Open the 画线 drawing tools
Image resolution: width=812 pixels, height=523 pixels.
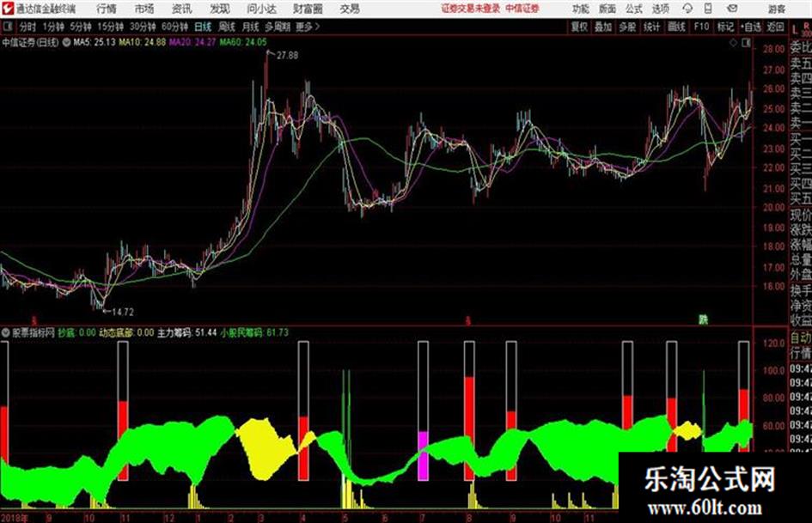677,27
